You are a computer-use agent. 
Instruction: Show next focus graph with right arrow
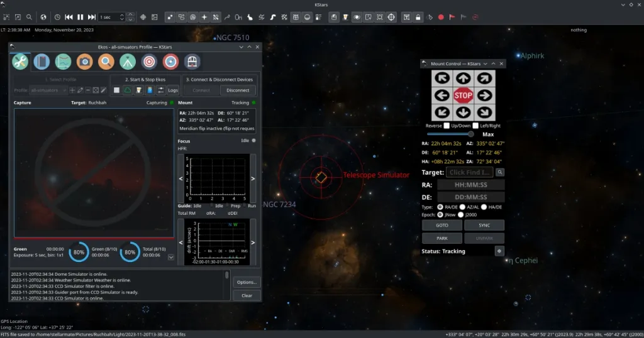(x=253, y=178)
